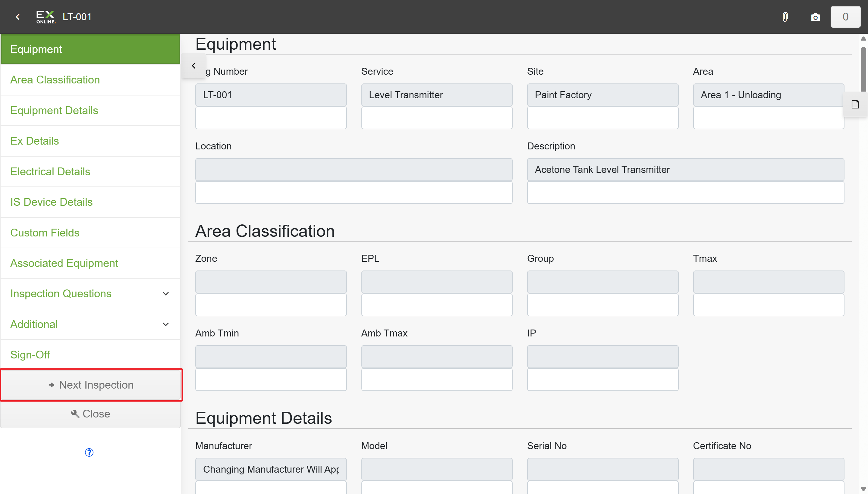Screen dimensions: 868x494
Task: Click the EX Online logo
Action: tap(46, 17)
